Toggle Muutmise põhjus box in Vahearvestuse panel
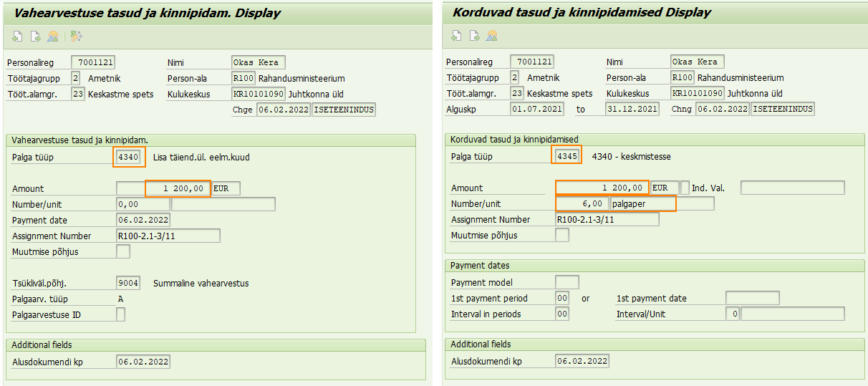 123,251
